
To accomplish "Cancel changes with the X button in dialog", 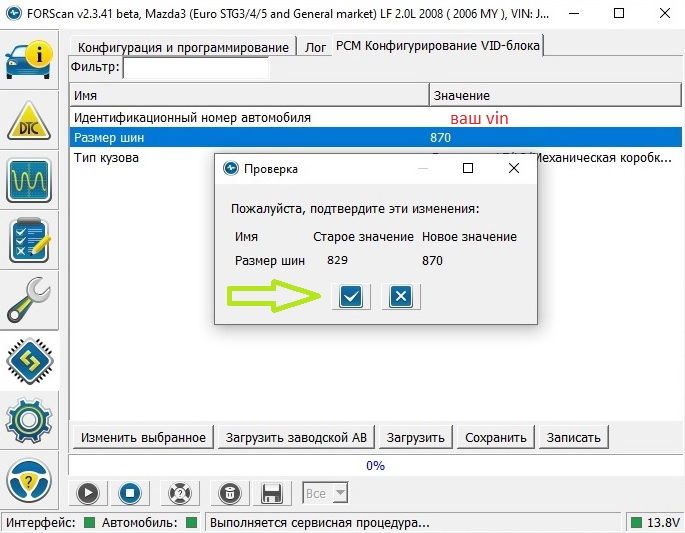I will tap(401, 297).
